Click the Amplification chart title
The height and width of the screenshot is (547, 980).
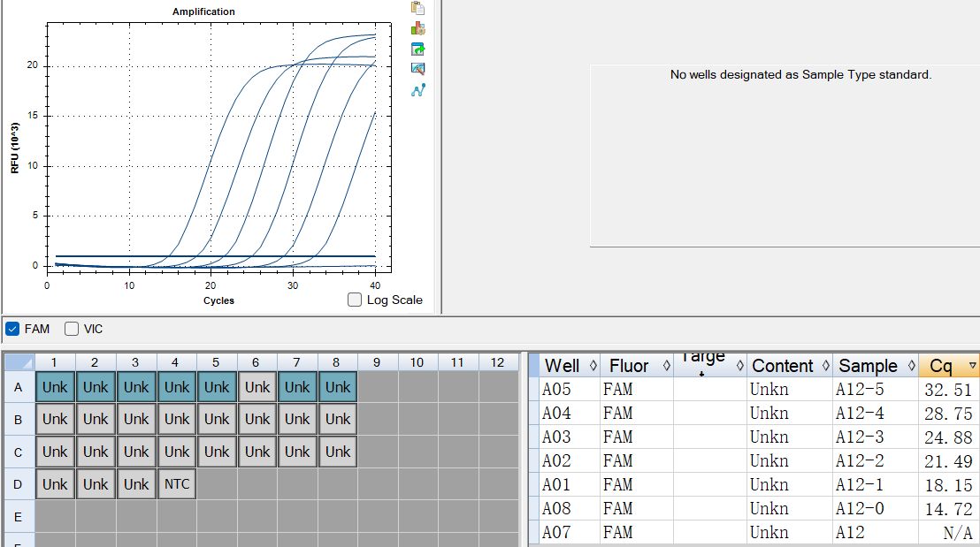(x=203, y=11)
